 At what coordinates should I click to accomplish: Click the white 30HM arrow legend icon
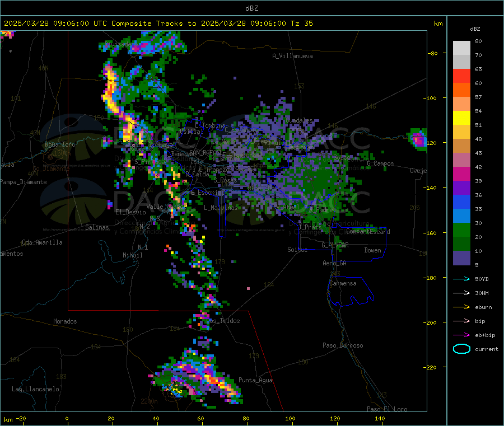[461, 293]
